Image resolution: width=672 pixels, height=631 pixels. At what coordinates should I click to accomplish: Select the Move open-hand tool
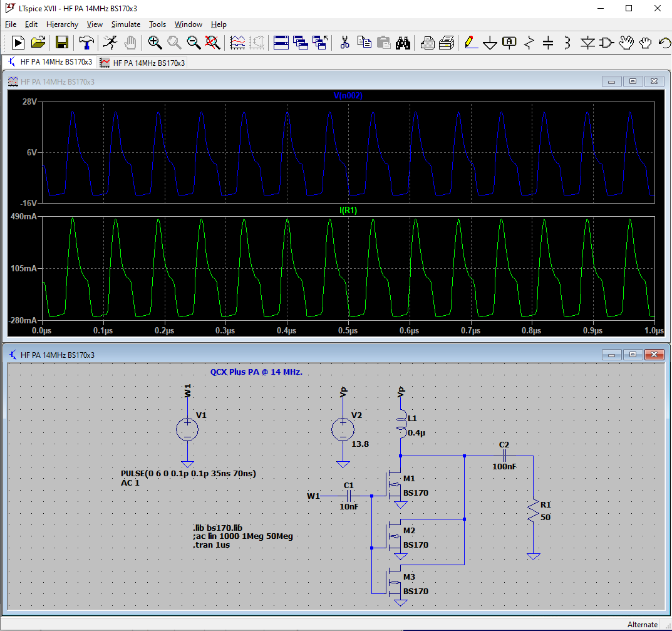pos(626,43)
